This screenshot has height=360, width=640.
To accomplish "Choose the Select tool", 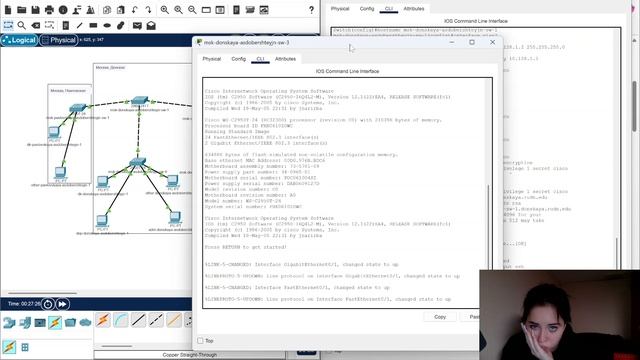I will (x=8, y=25).
